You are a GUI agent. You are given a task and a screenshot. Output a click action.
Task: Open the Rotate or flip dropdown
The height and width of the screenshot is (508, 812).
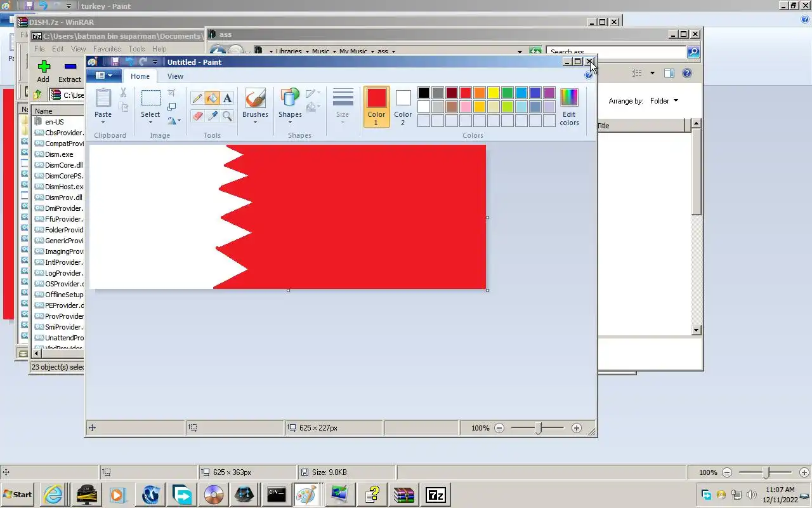tap(174, 119)
